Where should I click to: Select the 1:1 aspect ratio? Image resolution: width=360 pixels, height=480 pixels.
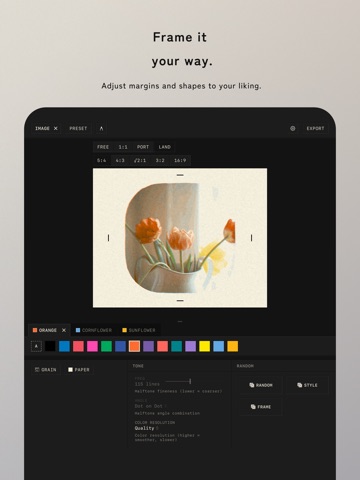pos(123,147)
